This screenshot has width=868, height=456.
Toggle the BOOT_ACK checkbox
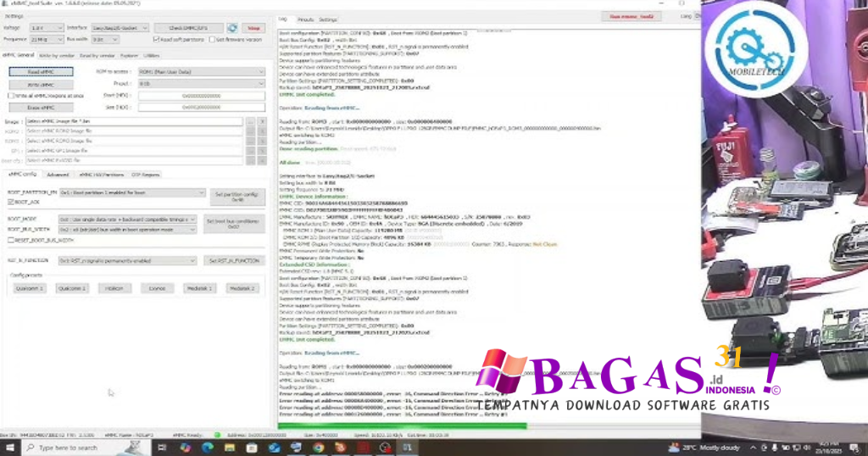point(11,202)
